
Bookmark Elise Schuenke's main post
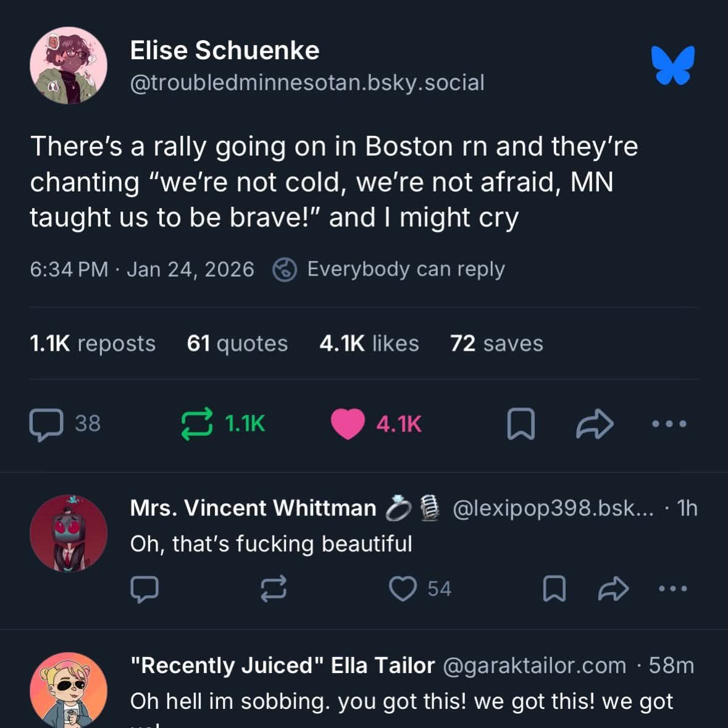coord(521,424)
